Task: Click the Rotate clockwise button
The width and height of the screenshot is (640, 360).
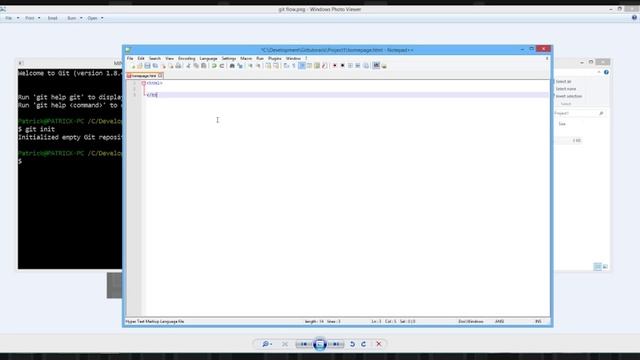Action: 363,344
